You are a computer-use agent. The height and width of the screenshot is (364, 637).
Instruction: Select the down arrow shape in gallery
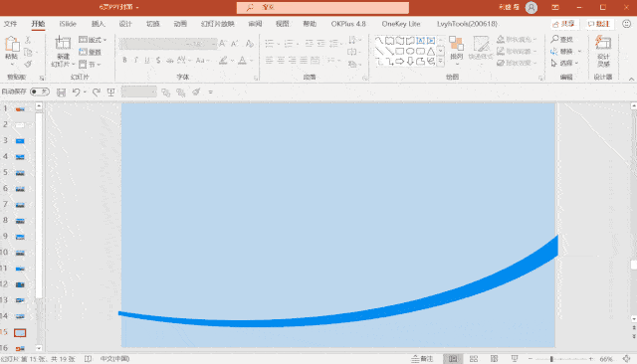coord(410,62)
